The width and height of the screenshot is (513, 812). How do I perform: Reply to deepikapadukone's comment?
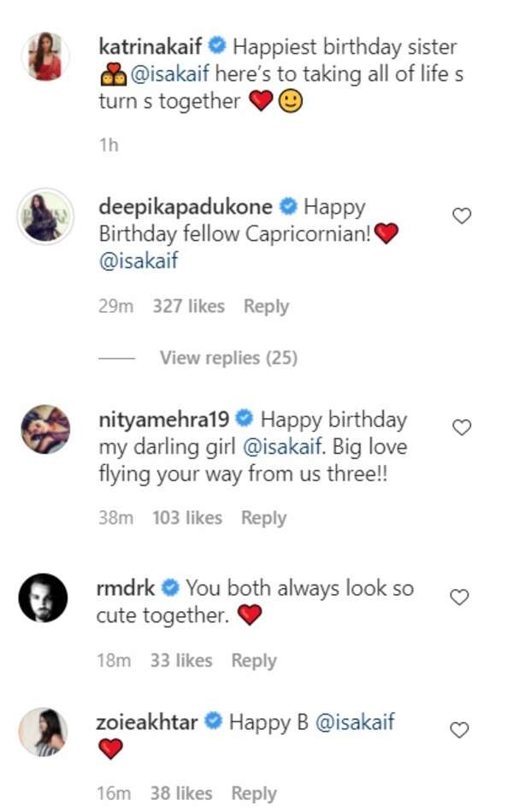pos(266,306)
